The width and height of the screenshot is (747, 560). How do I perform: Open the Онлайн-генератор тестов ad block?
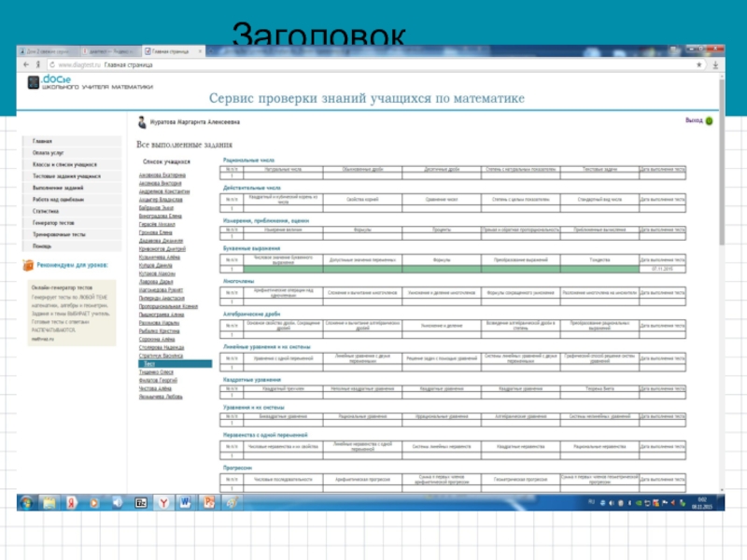click(x=72, y=313)
